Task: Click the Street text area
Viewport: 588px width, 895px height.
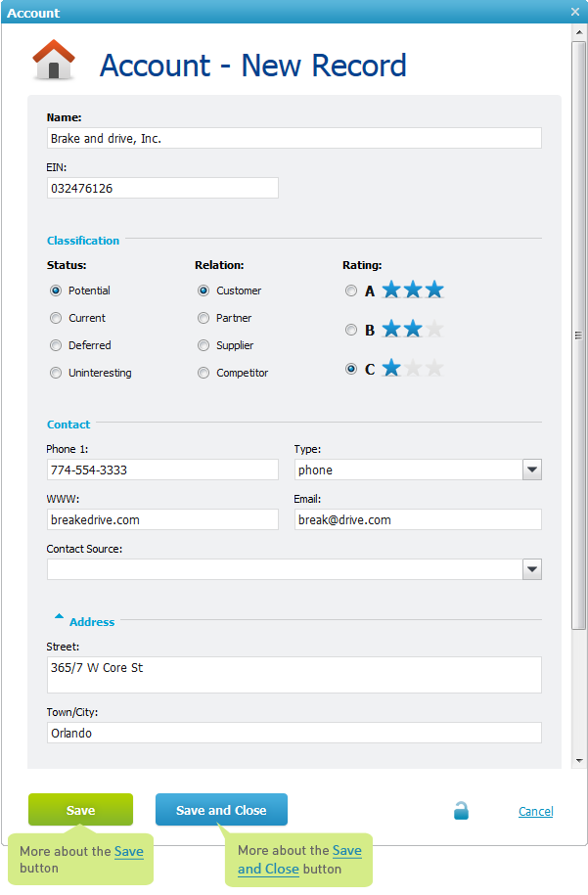Action: tap(294, 675)
